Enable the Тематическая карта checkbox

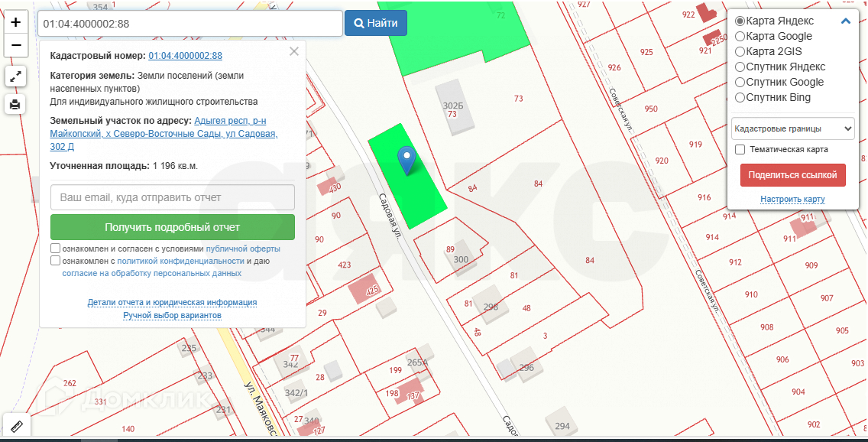click(x=740, y=150)
